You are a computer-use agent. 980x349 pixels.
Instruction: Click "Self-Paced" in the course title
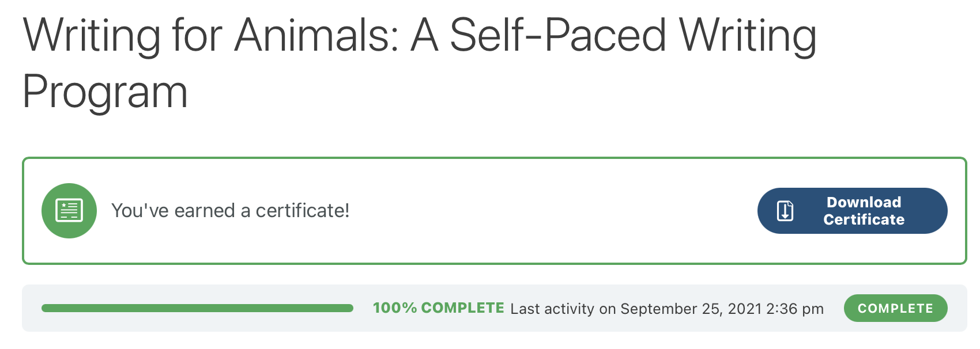[558, 36]
